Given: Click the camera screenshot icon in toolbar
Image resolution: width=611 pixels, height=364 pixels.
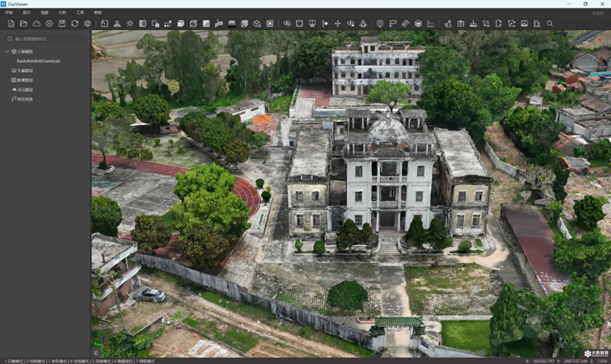Looking at the screenshot, I should pos(461,23).
